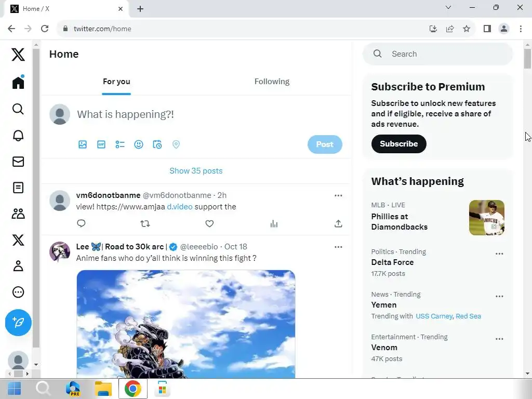Open Profile person icon in sidebar

[x=18, y=266]
